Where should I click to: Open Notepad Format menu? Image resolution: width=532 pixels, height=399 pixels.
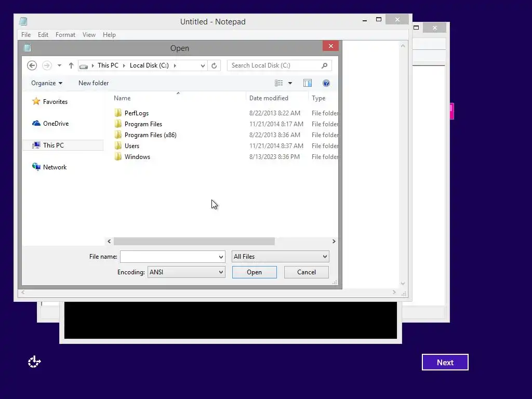(x=65, y=35)
